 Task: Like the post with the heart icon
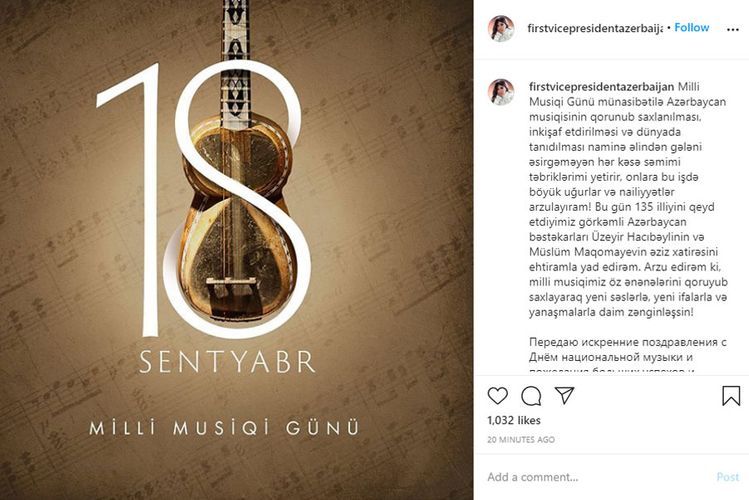pyautogui.click(x=497, y=396)
